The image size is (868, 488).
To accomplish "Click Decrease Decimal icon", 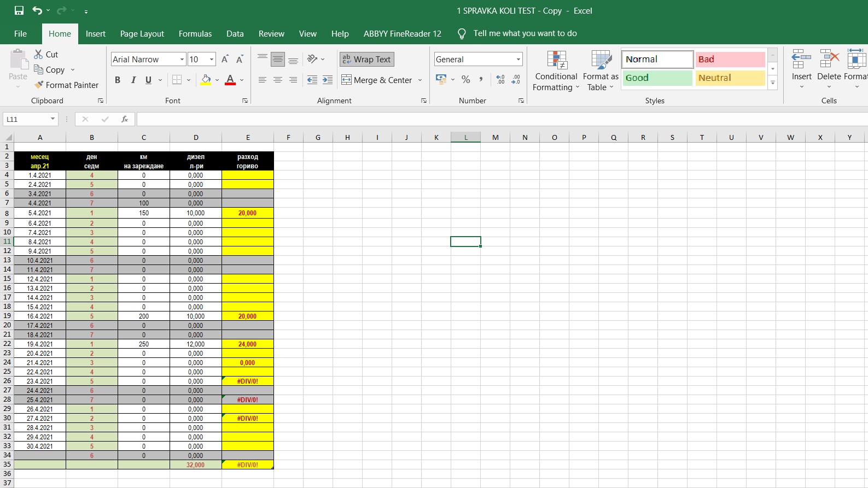I will pos(516,79).
